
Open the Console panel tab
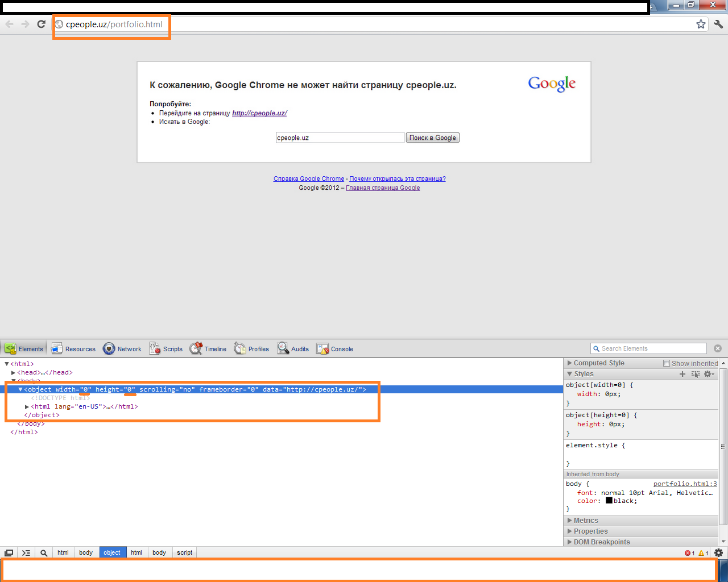click(x=335, y=349)
